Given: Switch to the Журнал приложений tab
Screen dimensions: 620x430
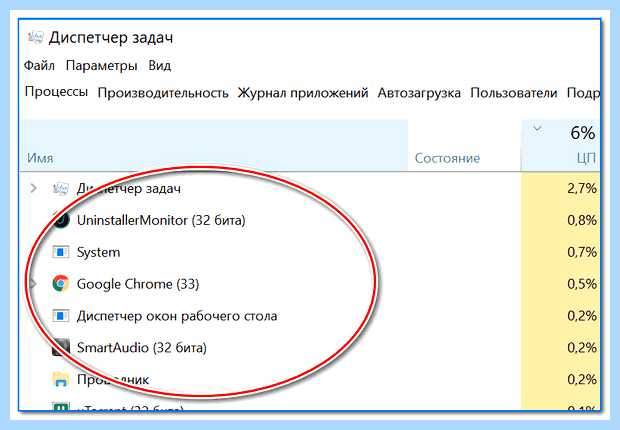Looking at the screenshot, I should click(x=303, y=93).
